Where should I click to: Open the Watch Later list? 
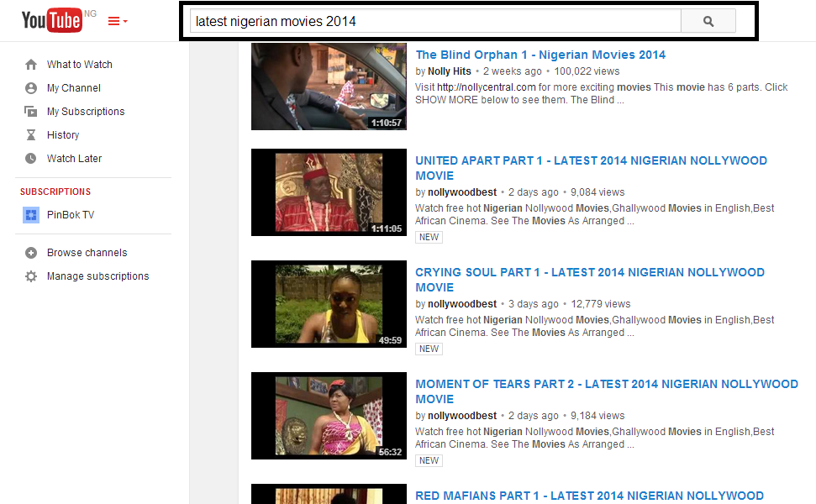(x=75, y=158)
